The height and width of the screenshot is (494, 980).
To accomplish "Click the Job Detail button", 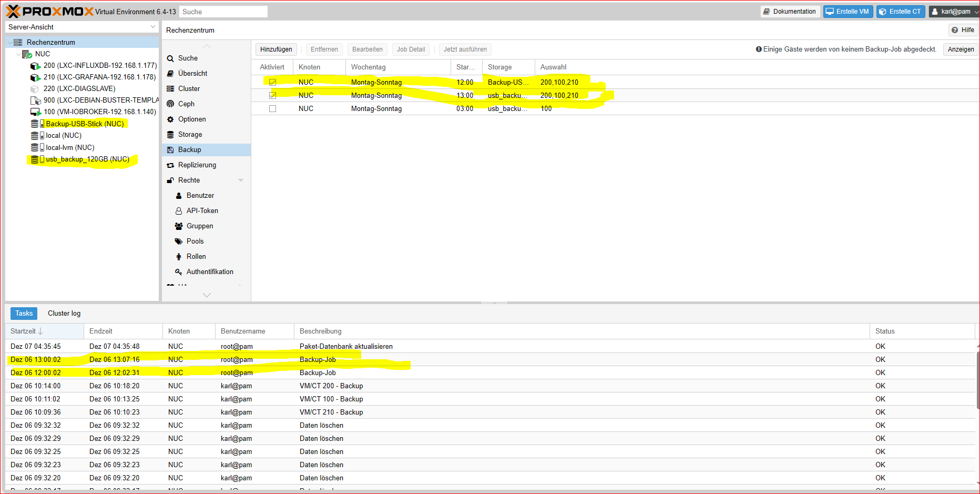I will pos(411,49).
